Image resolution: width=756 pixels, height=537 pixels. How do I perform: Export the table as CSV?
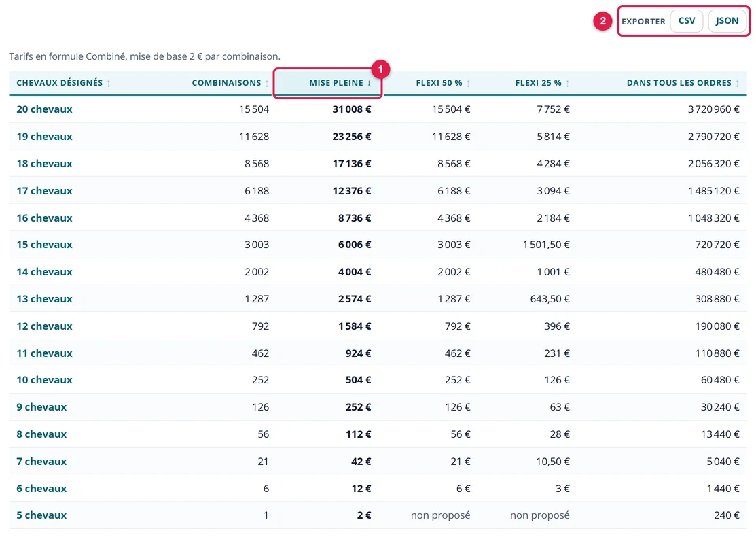tap(686, 21)
